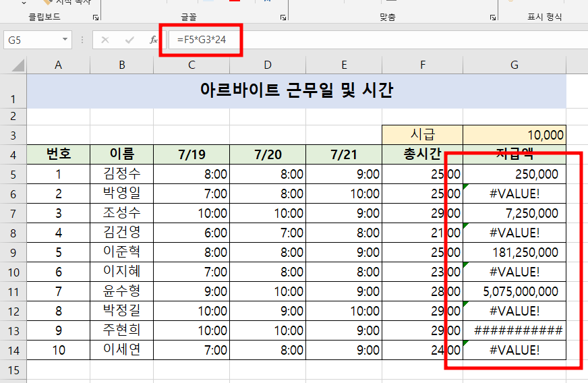Select row 5 header
The image size is (588, 383).
click(x=13, y=174)
